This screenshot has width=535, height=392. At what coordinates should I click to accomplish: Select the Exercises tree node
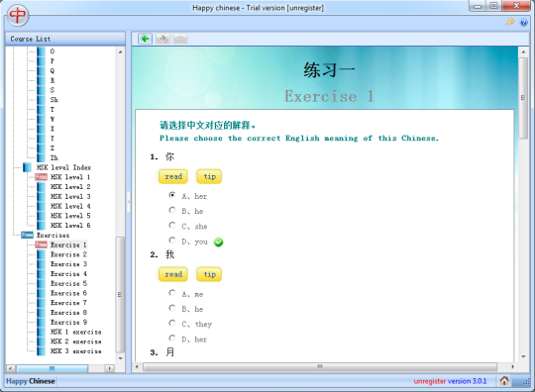pyautogui.click(x=53, y=236)
